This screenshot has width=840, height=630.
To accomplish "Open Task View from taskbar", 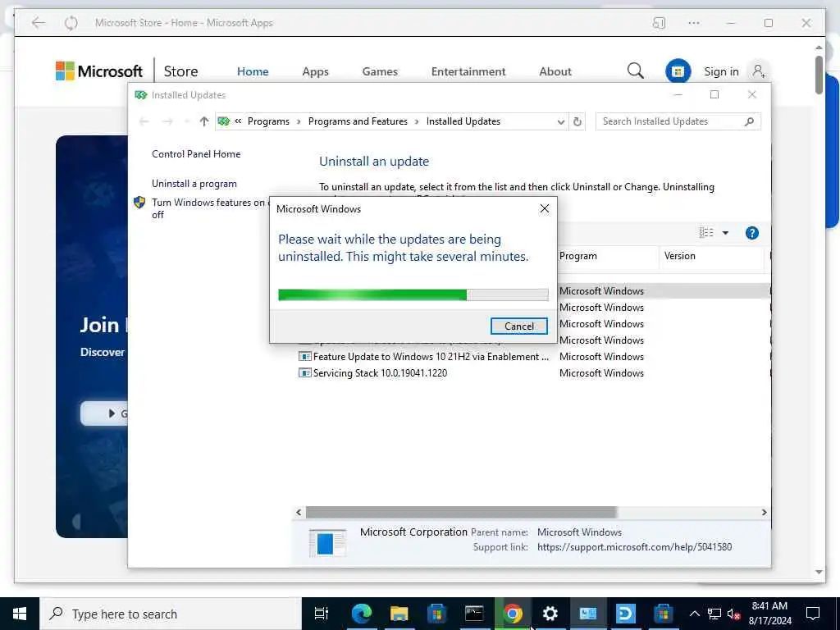I will point(321,614).
